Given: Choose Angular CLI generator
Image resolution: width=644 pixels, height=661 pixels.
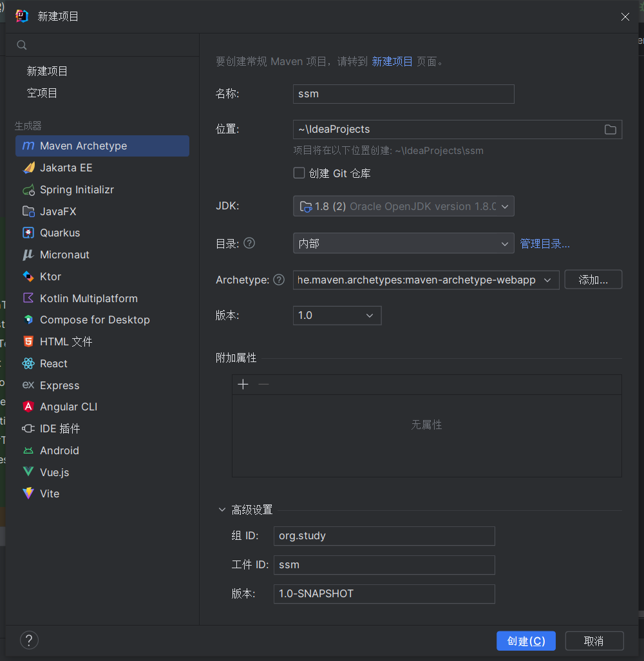Looking at the screenshot, I should pos(102,407).
